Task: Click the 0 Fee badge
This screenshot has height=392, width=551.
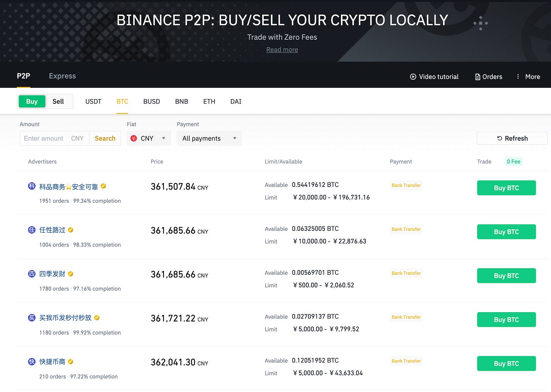Action: [514, 162]
